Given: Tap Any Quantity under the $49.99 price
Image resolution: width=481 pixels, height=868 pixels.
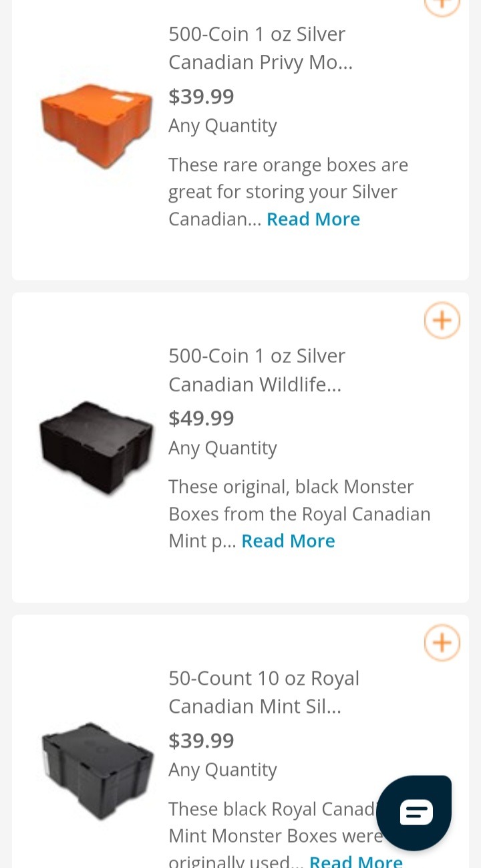Looking at the screenshot, I should tap(222, 448).
